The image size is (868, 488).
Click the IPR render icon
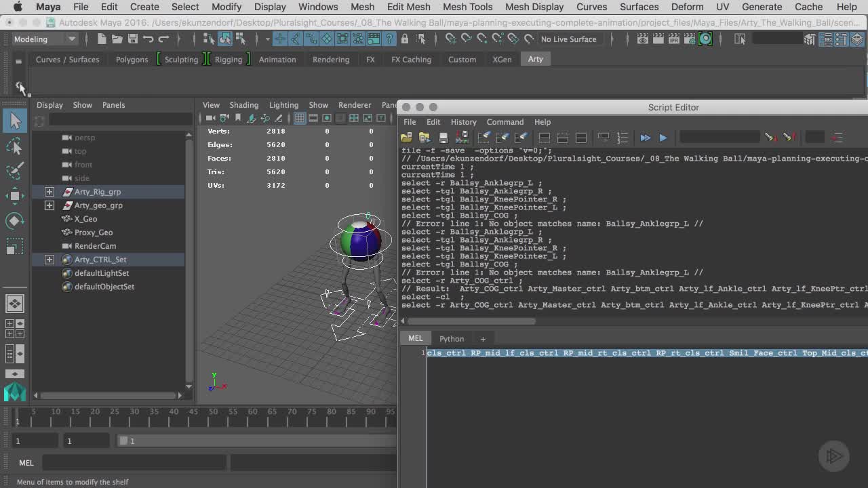pos(674,39)
